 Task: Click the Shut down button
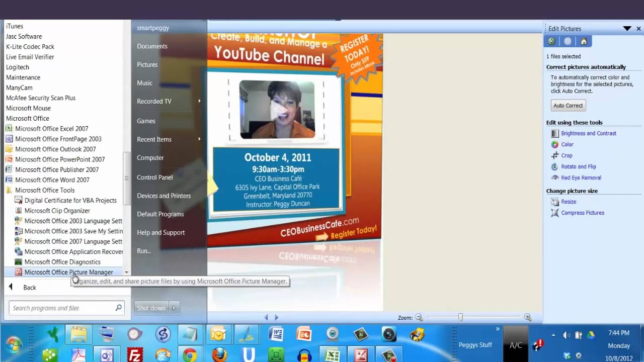tap(151, 308)
